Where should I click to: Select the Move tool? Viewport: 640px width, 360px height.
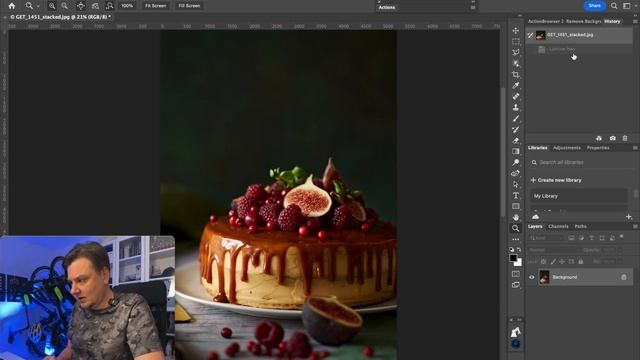tap(516, 31)
